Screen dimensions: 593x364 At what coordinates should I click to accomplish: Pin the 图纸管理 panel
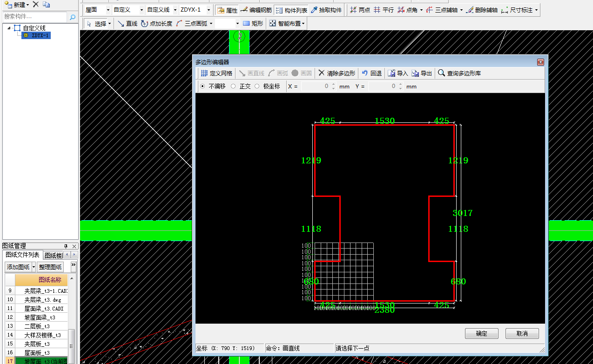(x=66, y=246)
